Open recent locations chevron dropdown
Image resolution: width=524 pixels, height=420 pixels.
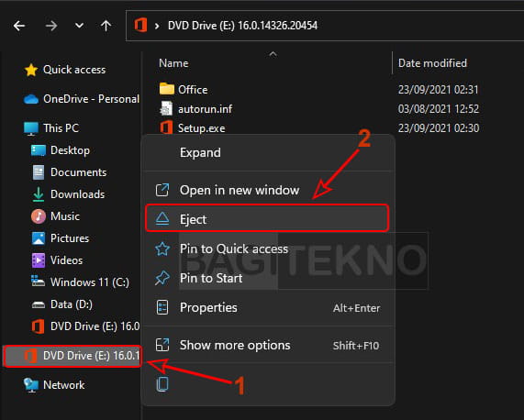click(x=79, y=26)
